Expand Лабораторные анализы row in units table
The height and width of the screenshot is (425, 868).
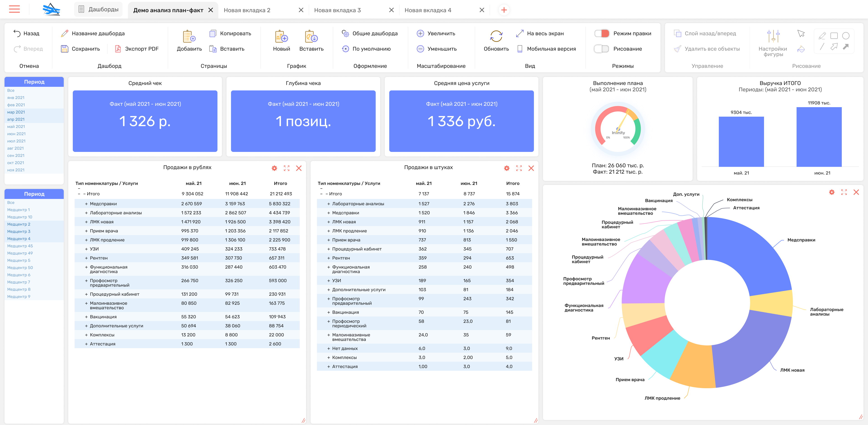click(x=328, y=204)
